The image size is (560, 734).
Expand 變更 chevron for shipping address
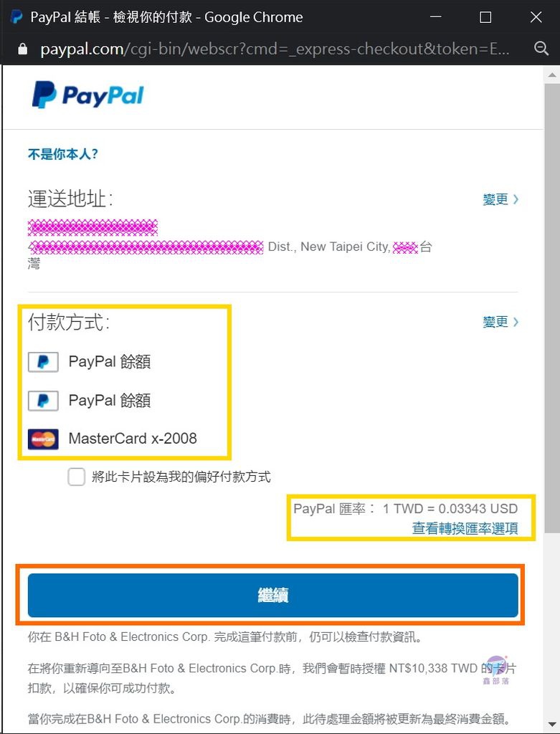[516, 199]
